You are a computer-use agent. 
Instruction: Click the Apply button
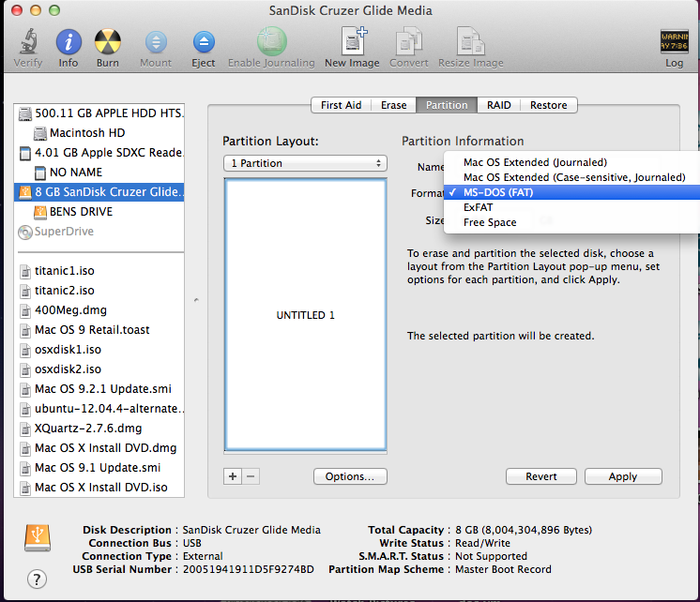click(x=623, y=476)
